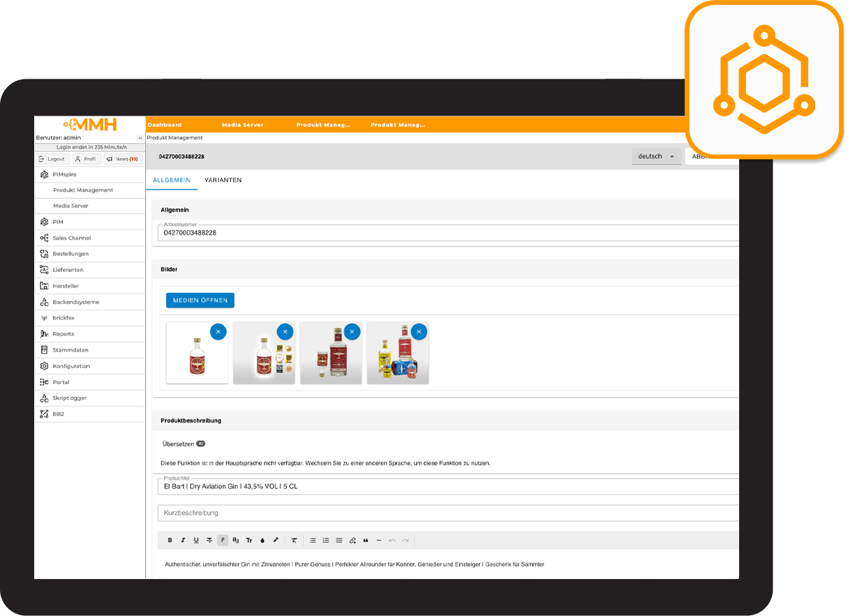The height and width of the screenshot is (616, 850).
Task: Toggle strikethrough text formatting
Action: 209,541
